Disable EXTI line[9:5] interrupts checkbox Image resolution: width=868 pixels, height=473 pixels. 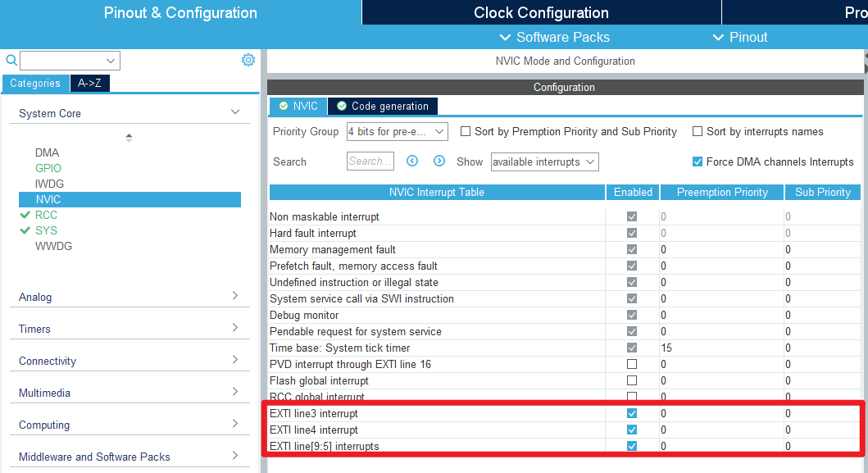click(x=632, y=446)
